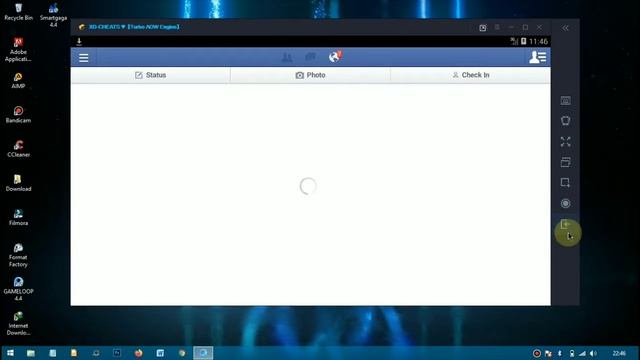The width and height of the screenshot is (640, 360).
Task: Open Filmora desktop icon
Action: [18, 217]
